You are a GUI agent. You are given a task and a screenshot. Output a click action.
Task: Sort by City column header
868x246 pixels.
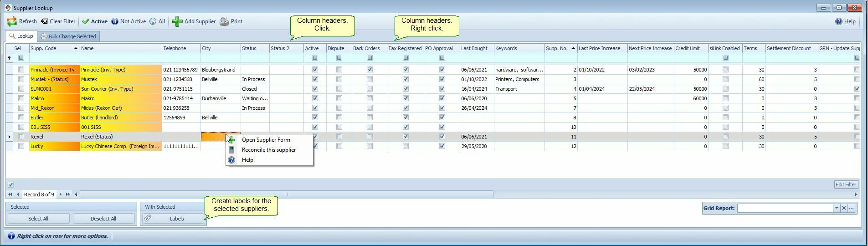(221, 48)
